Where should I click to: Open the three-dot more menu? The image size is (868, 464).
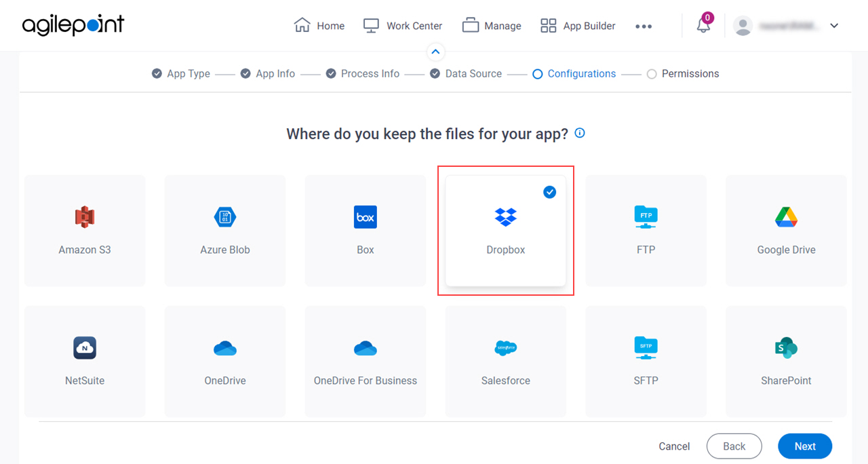(x=644, y=26)
